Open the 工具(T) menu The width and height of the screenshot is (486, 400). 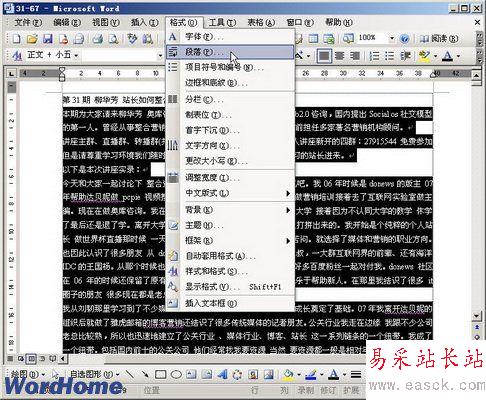pos(222,22)
